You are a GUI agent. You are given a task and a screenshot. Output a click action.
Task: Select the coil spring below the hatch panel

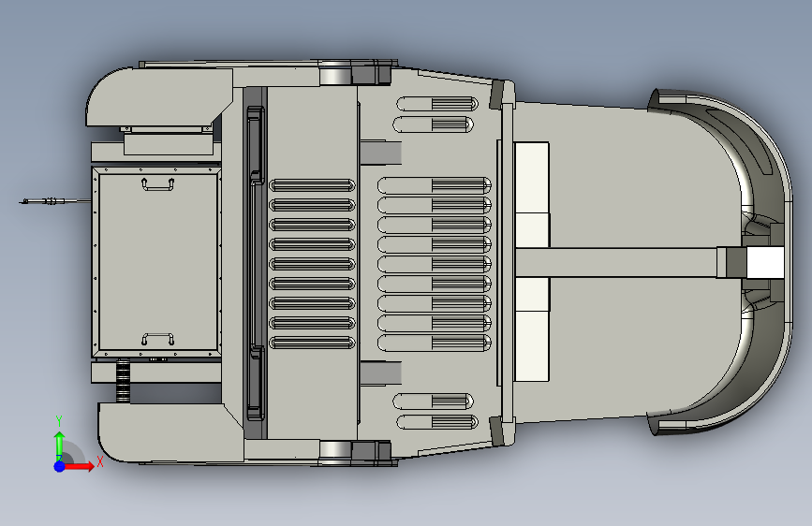123,381
